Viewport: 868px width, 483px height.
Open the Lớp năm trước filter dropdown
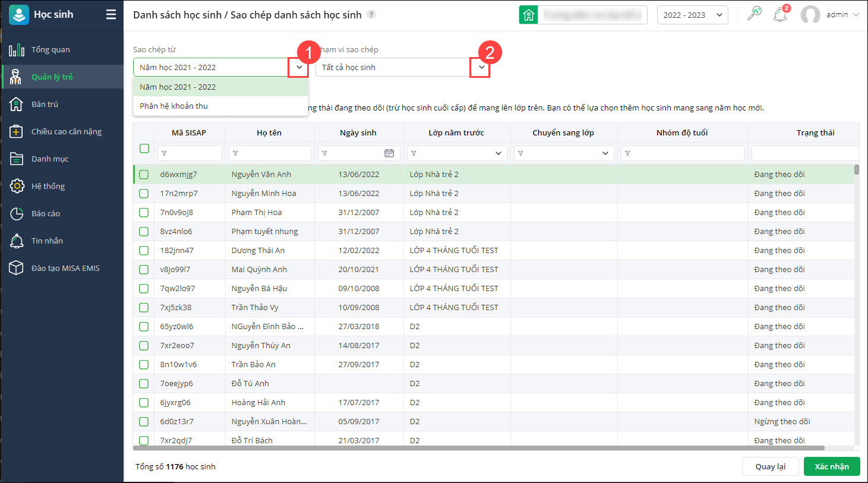pyautogui.click(x=498, y=153)
